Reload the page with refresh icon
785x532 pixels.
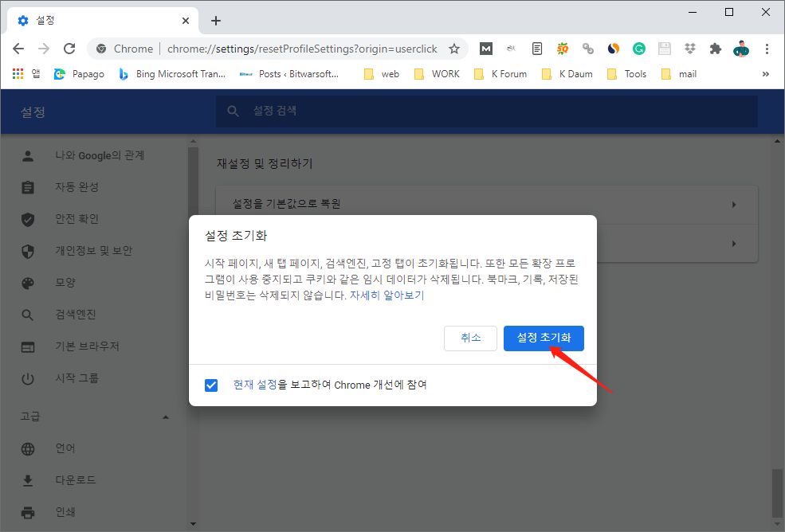coord(69,49)
